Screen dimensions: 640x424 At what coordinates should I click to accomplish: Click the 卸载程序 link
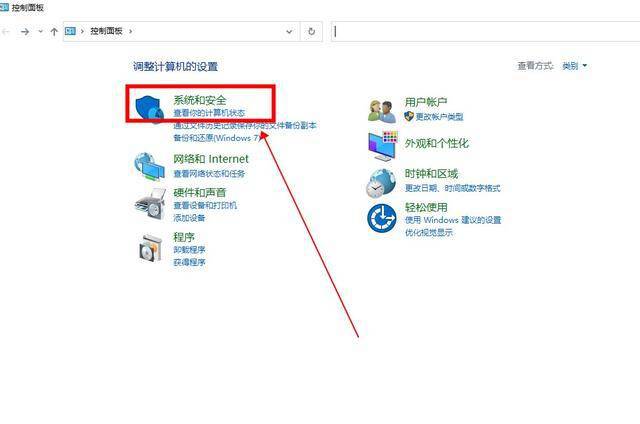(x=189, y=250)
